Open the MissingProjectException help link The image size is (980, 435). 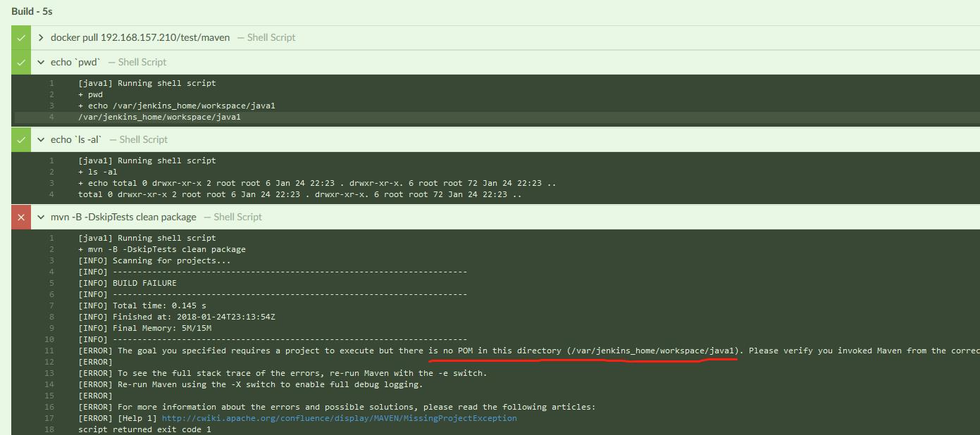pyautogui.click(x=339, y=418)
